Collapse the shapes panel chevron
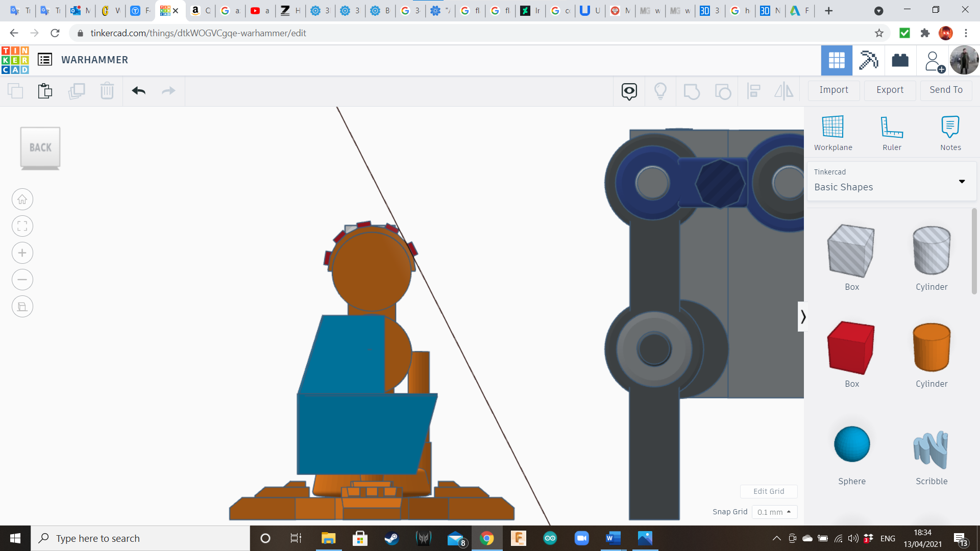This screenshot has height=551, width=980. (803, 317)
